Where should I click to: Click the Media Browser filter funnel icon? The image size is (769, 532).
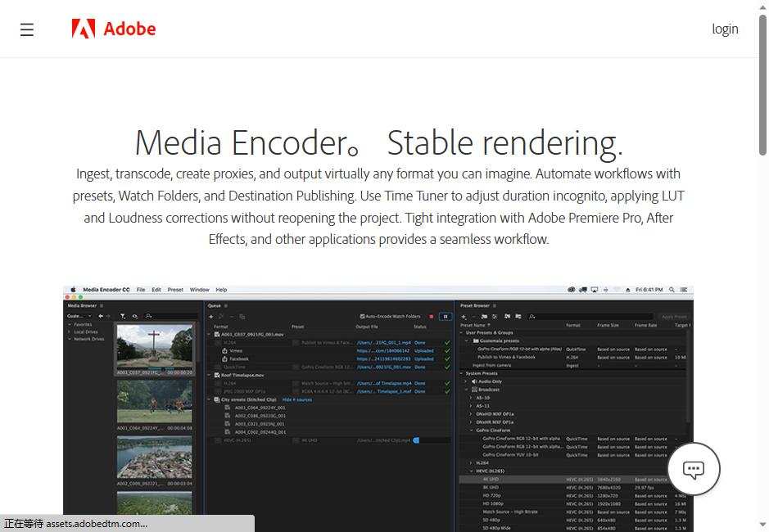(x=123, y=316)
